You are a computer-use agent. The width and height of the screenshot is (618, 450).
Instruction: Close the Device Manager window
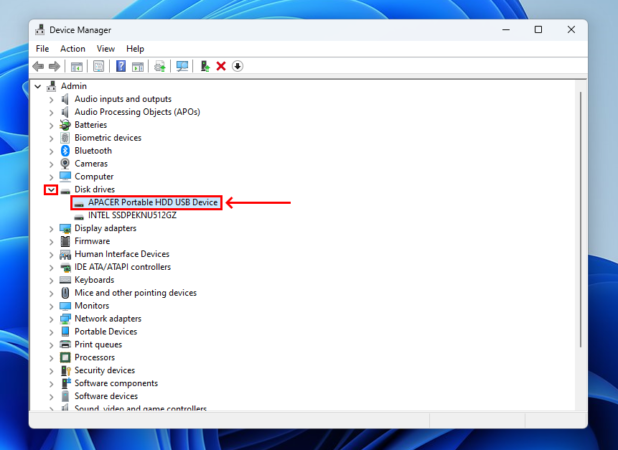571,30
